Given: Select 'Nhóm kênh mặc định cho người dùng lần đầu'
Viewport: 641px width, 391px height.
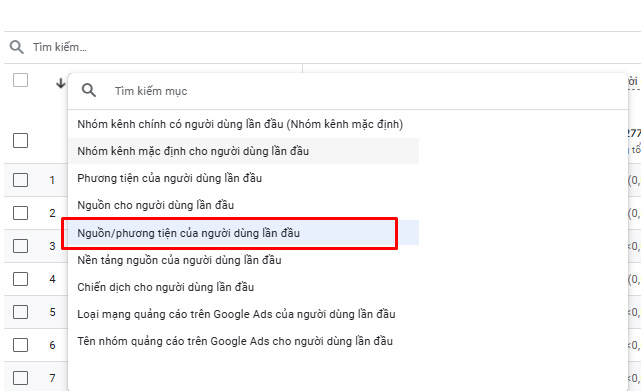Looking at the screenshot, I should 244,151.
